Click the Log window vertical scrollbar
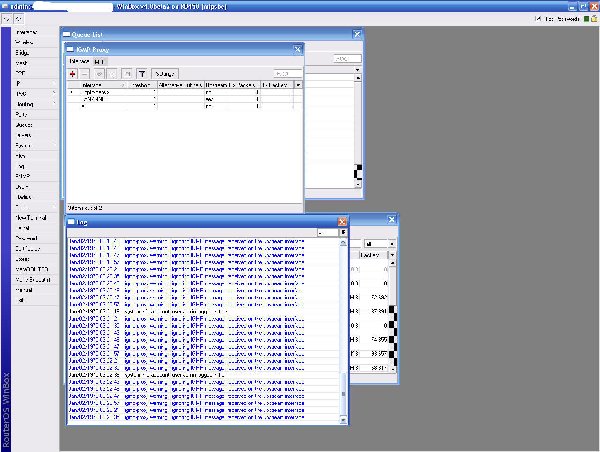The height and width of the screenshot is (452, 600). pyautogui.click(x=344, y=320)
